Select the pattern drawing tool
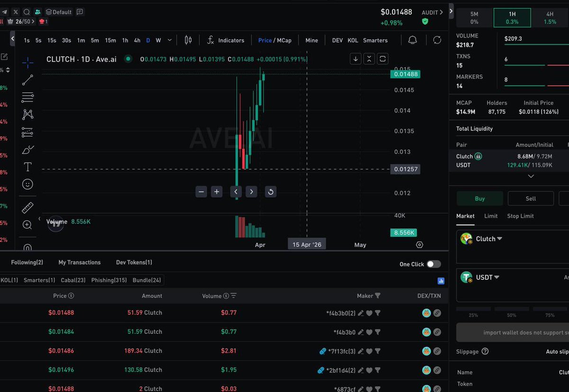Screen dimensions: 569x392 (x=28, y=114)
